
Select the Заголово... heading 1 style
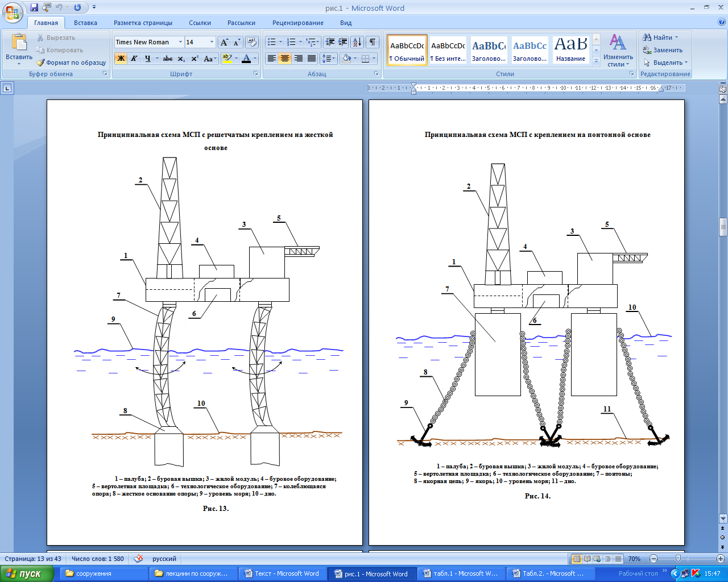click(x=489, y=51)
